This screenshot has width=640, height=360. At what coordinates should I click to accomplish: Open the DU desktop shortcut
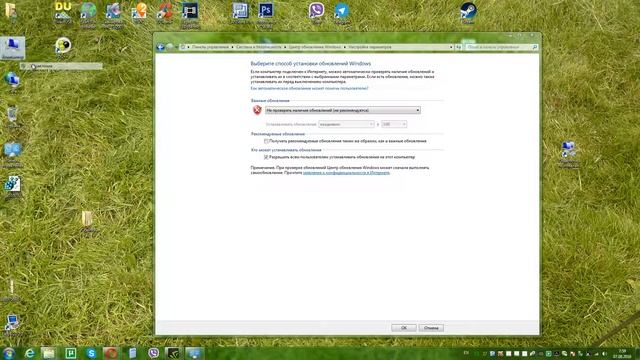click(x=63, y=11)
